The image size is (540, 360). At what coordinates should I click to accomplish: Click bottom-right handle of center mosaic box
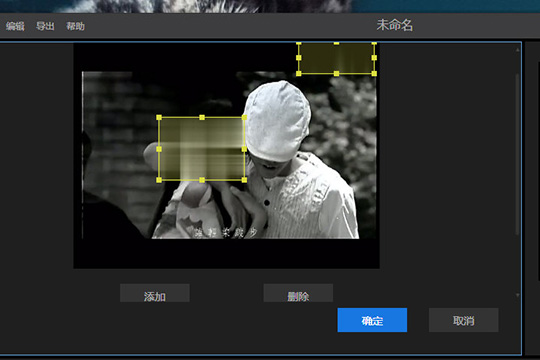245,180
